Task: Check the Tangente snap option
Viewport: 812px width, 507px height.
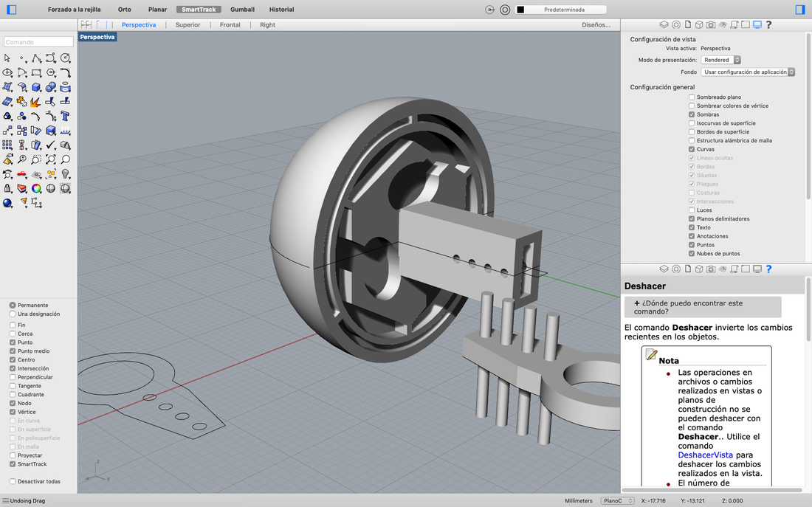Action: [13, 386]
